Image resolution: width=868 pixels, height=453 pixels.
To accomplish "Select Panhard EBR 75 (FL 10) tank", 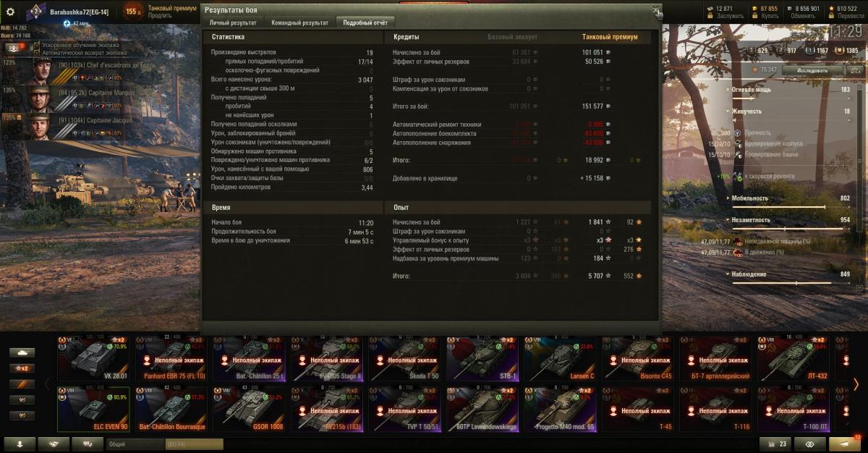I will pos(171,358).
